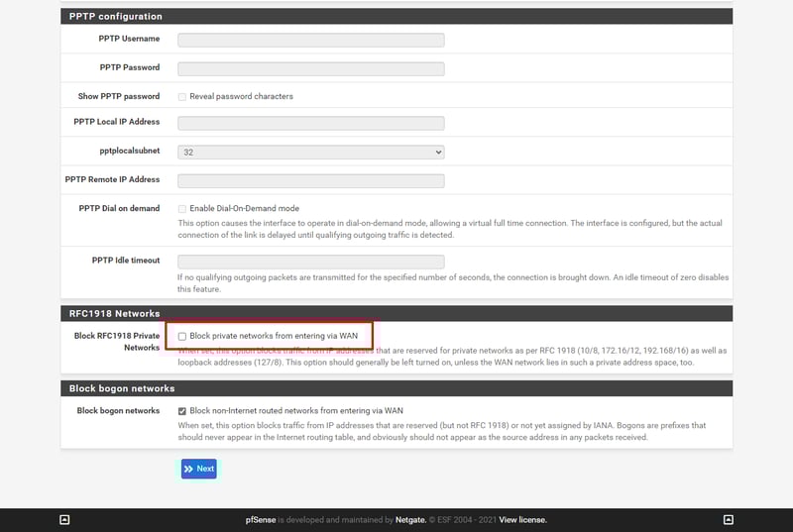Enable Reveal password characters checkbox
Viewport: 793px width, 532px height.
point(182,97)
